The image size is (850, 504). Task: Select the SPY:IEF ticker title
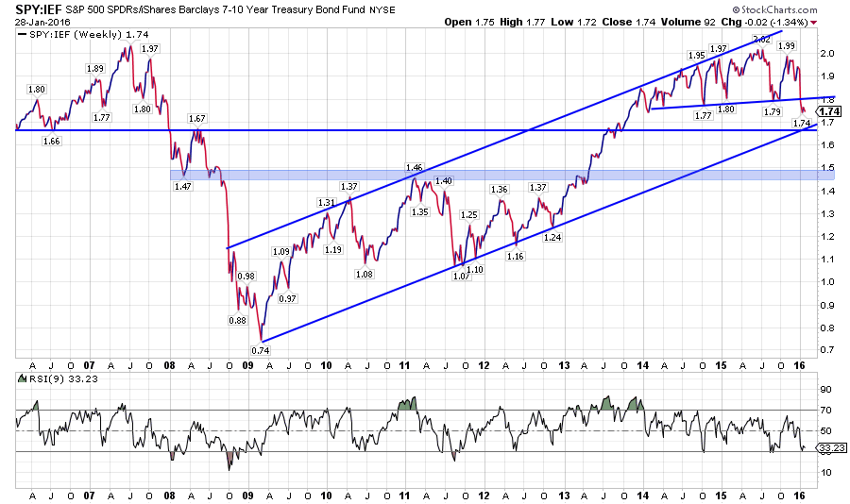coord(38,9)
